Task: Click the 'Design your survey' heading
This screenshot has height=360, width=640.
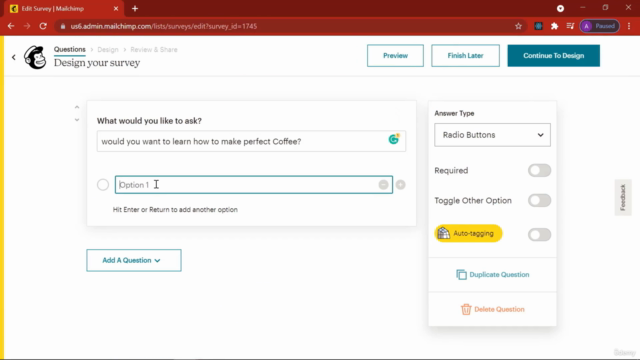Action: click(97, 63)
